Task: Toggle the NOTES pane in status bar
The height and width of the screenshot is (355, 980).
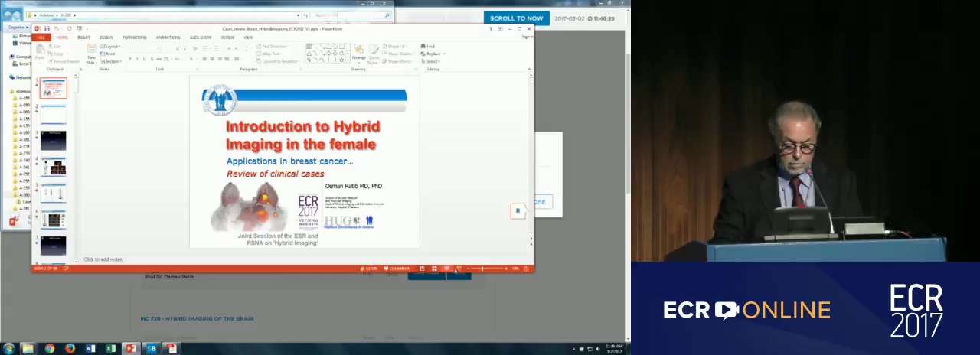Action: click(x=369, y=269)
